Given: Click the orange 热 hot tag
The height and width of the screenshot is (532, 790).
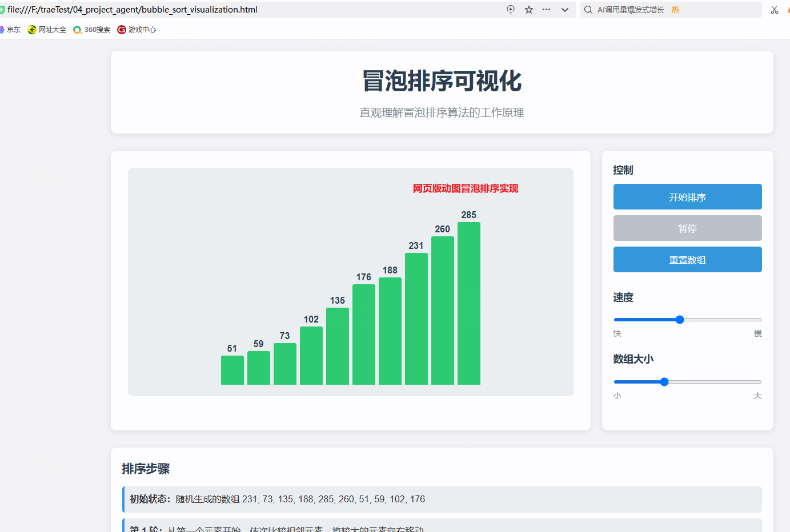Looking at the screenshot, I should click(x=675, y=10).
